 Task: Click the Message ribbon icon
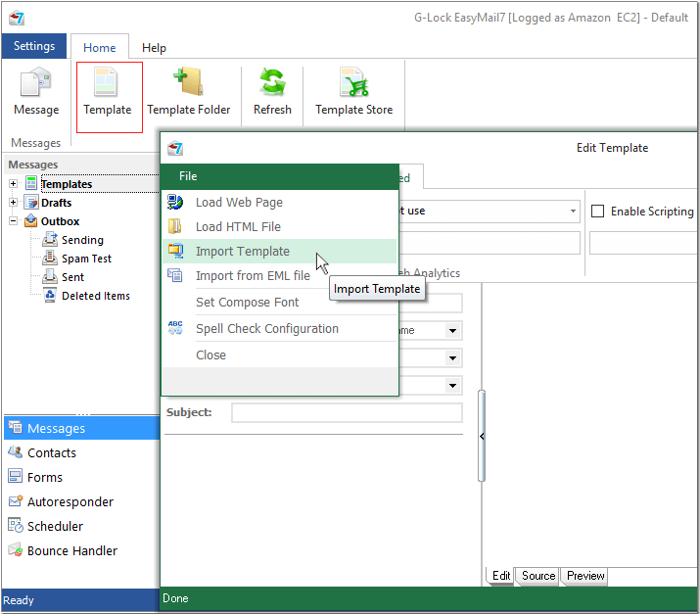36,83
